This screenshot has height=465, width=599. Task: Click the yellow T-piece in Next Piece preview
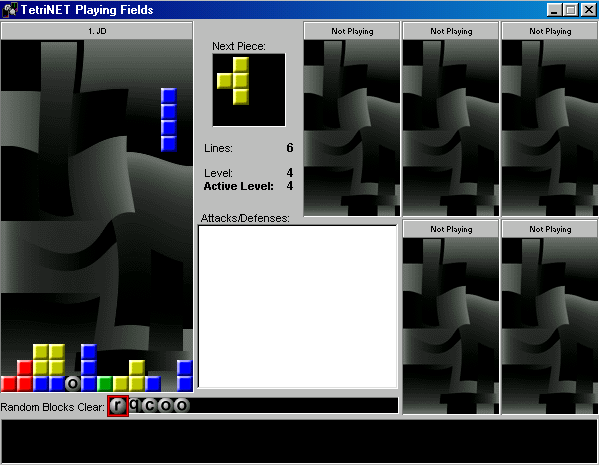233,81
